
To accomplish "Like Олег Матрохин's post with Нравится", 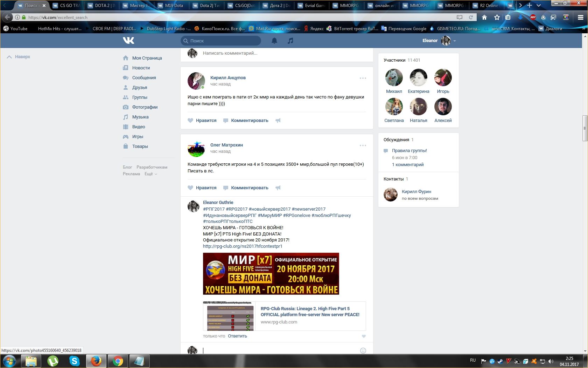I will [x=202, y=188].
